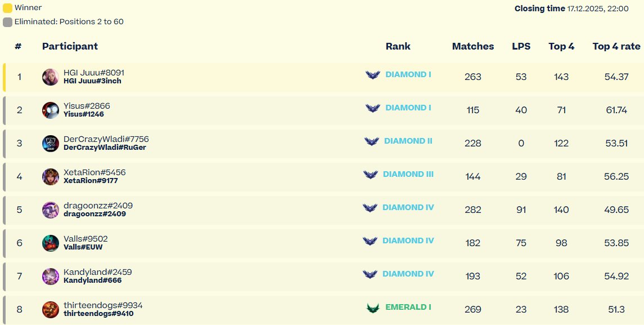Click the Top 4 column header

pyautogui.click(x=561, y=47)
